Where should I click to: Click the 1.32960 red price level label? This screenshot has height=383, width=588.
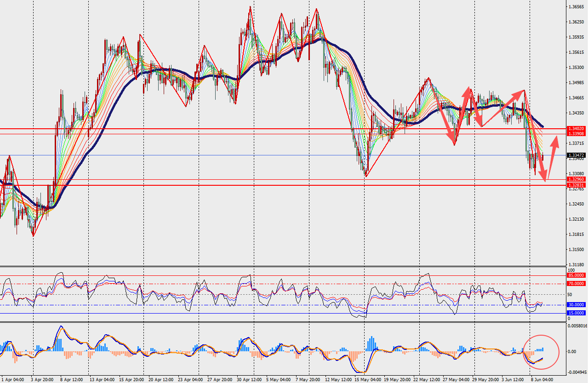pyautogui.click(x=577, y=179)
